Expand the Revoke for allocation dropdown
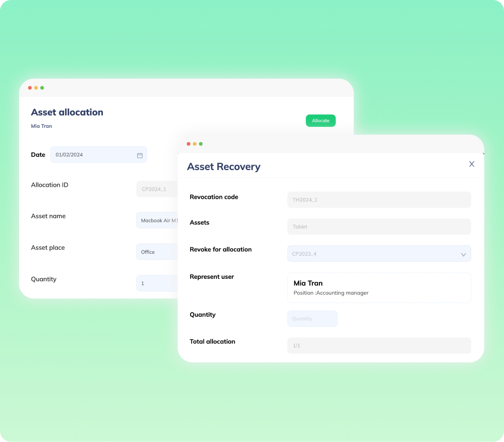The width and height of the screenshot is (504, 442). pos(463,254)
